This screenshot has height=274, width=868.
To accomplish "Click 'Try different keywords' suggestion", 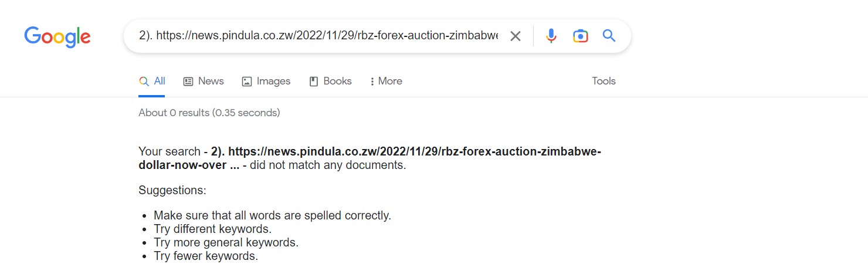I will pos(212,229).
